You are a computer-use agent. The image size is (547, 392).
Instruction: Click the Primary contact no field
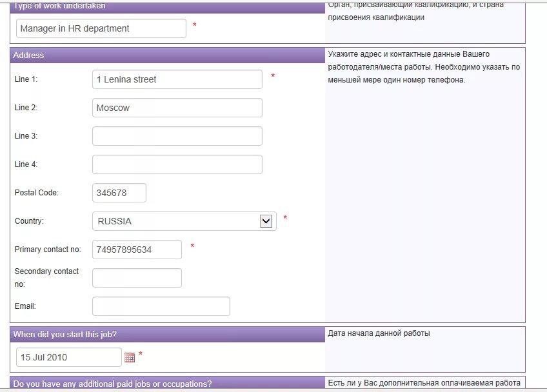point(137,250)
